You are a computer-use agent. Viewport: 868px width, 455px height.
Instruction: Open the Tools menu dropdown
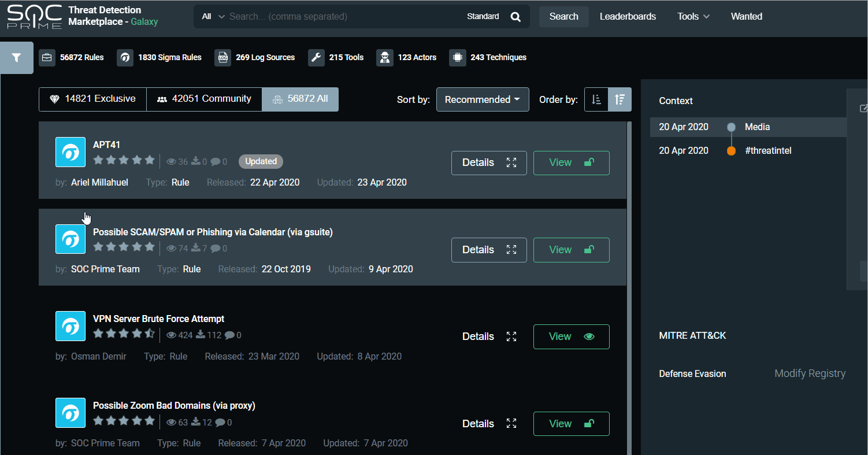tap(693, 17)
